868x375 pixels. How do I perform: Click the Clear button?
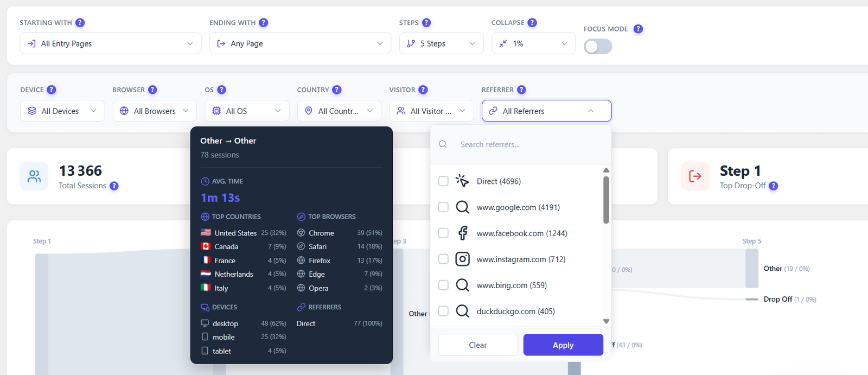[x=478, y=345]
